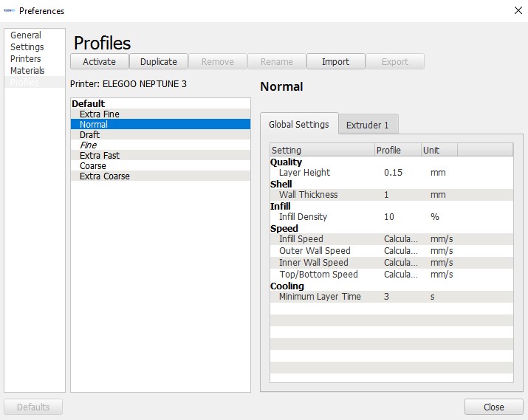This screenshot has width=528, height=420.
Task: Click the Layer Height row
Action: pos(391,173)
